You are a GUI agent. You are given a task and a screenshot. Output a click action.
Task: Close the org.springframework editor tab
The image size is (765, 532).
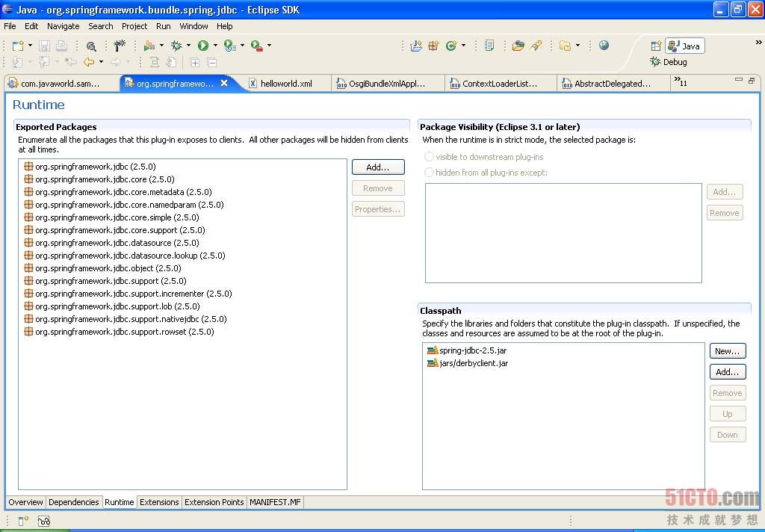click(x=224, y=83)
